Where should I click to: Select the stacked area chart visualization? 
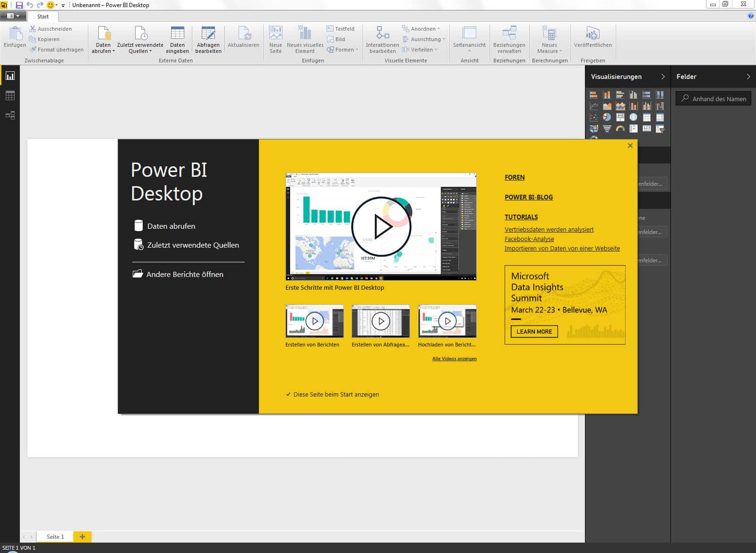(620, 106)
